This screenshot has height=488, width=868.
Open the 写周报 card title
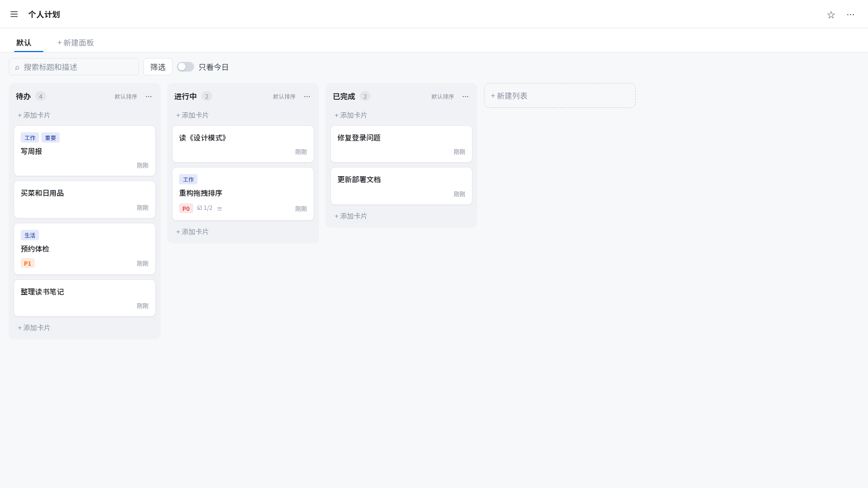pos(31,151)
